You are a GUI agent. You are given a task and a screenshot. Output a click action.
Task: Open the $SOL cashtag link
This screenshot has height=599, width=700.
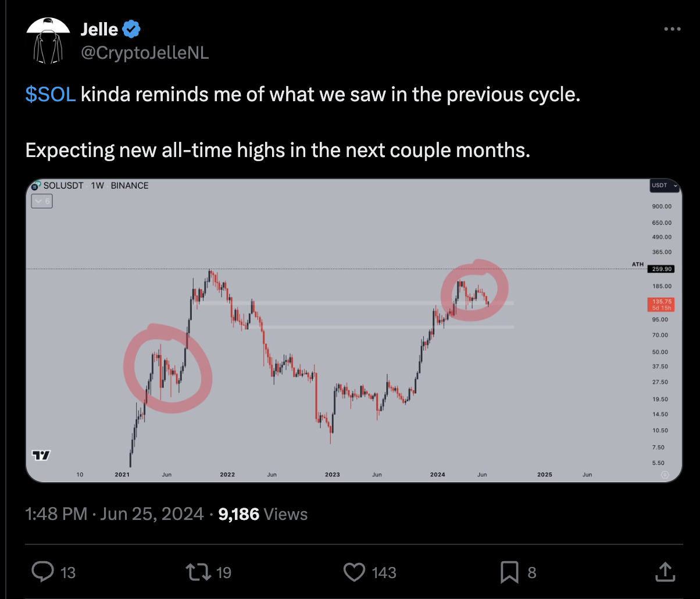(51, 94)
